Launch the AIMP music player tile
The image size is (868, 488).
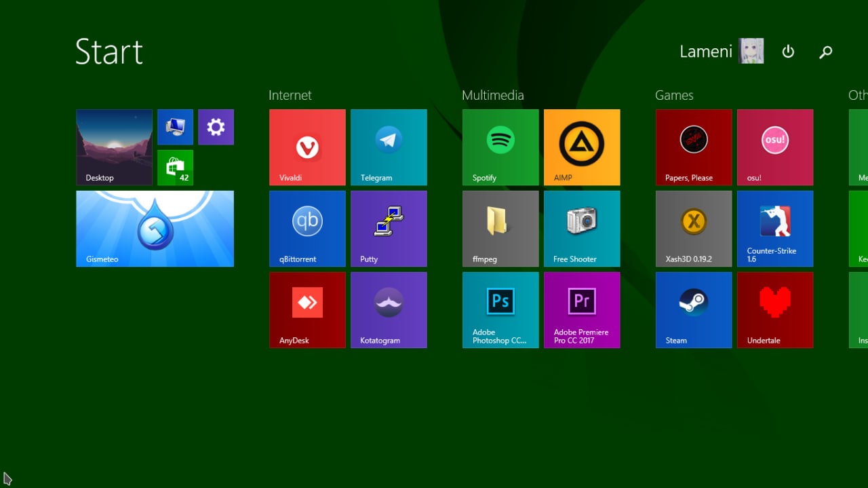pyautogui.click(x=582, y=147)
